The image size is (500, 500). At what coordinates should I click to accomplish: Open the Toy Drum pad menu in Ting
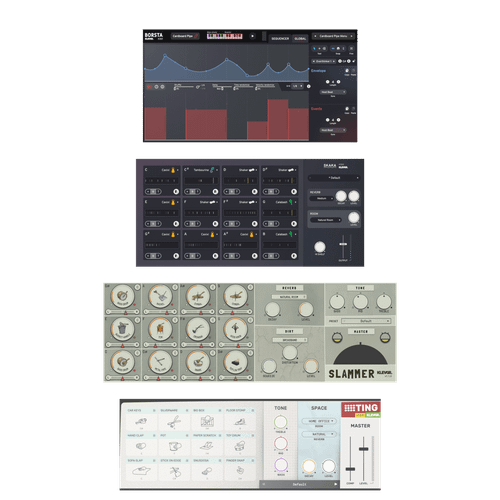pyautogui.click(x=253, y=435)
